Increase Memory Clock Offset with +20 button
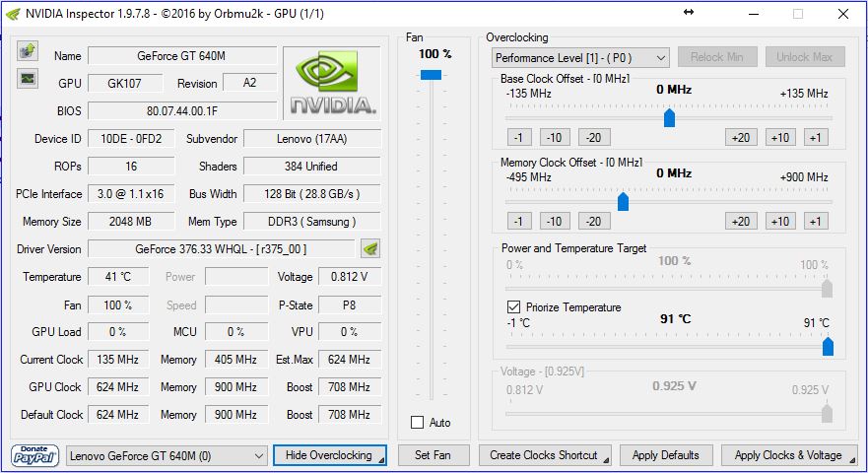868x473 pixels. pyautogui.click(x=741, y=221)
